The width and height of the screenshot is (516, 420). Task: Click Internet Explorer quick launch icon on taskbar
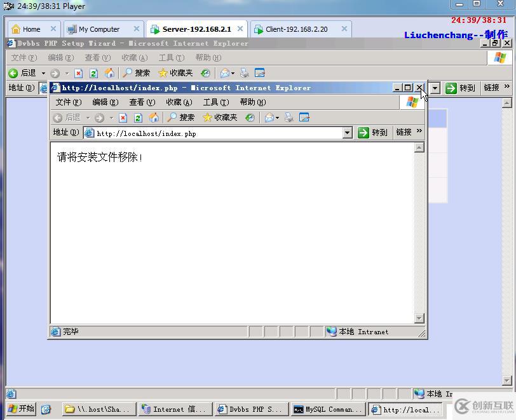coord(46,409)
